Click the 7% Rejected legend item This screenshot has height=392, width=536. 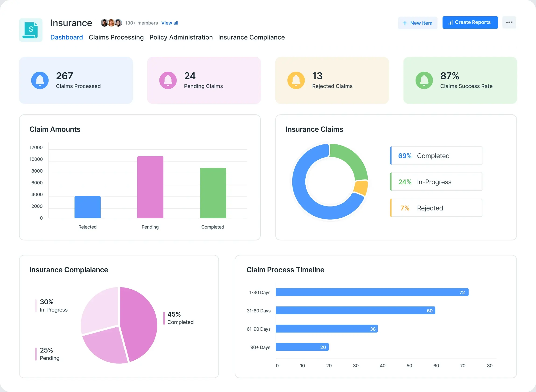[436, 208]
